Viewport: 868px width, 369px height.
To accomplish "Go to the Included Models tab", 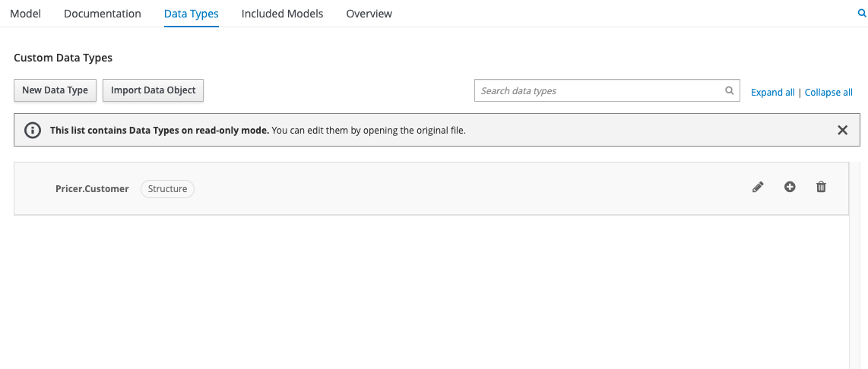I will [282, 14].
